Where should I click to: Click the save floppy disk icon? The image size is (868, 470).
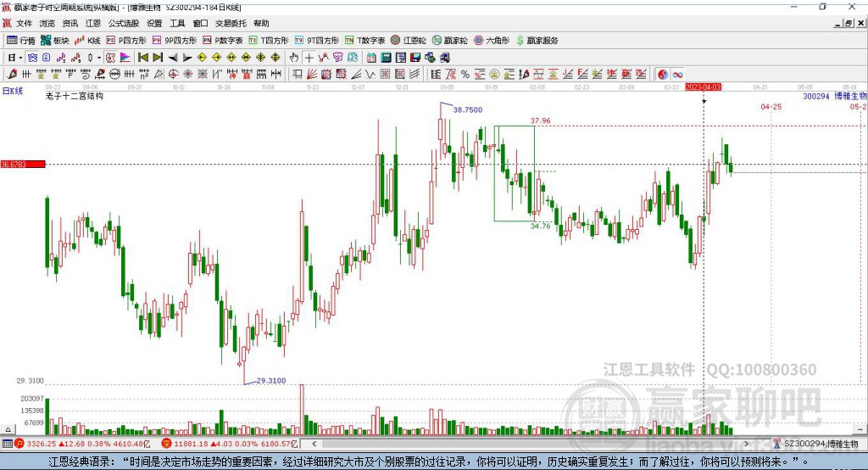click(415, 58)
